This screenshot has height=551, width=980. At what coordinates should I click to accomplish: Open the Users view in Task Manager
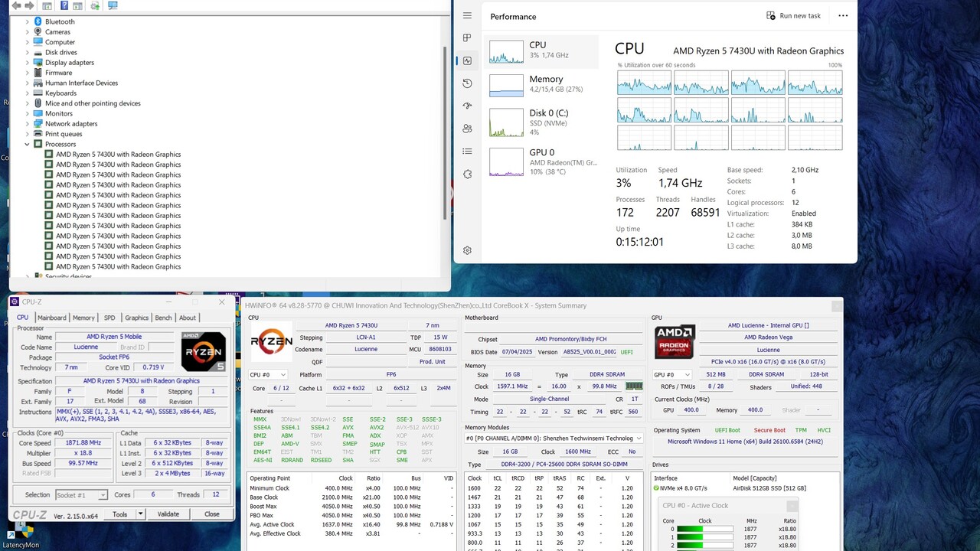pyautogui.click(x=468, y=129)
